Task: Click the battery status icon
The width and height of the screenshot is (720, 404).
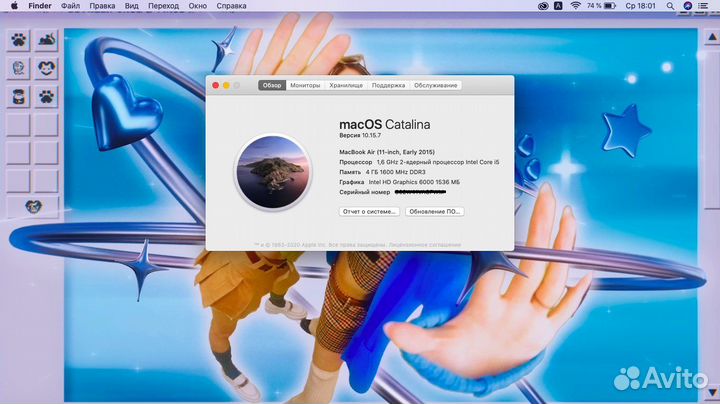Action: (x=610, y=6)
